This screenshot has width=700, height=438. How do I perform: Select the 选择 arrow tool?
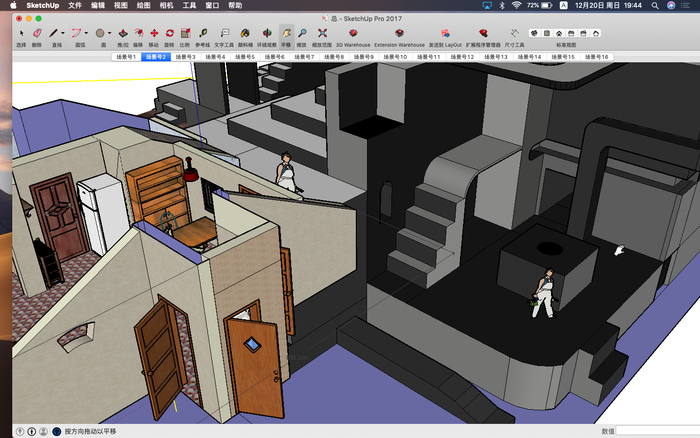point(21,33)
